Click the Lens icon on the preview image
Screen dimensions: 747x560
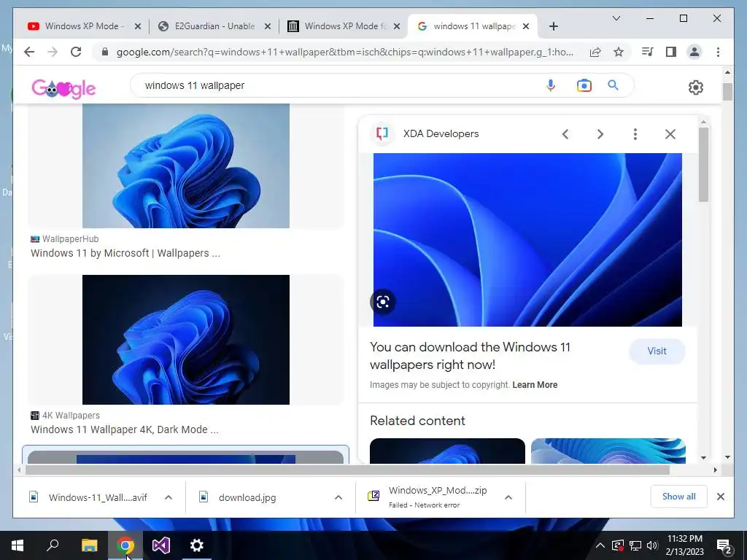click(x=382, y=302)
